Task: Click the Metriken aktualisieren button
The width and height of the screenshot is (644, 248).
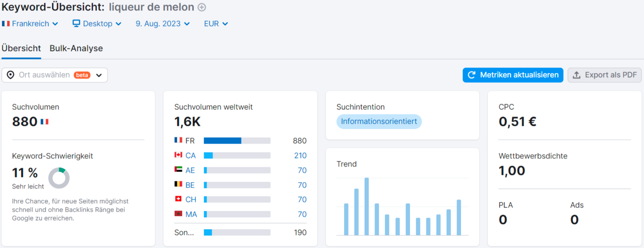Action: tap(513, 75)
